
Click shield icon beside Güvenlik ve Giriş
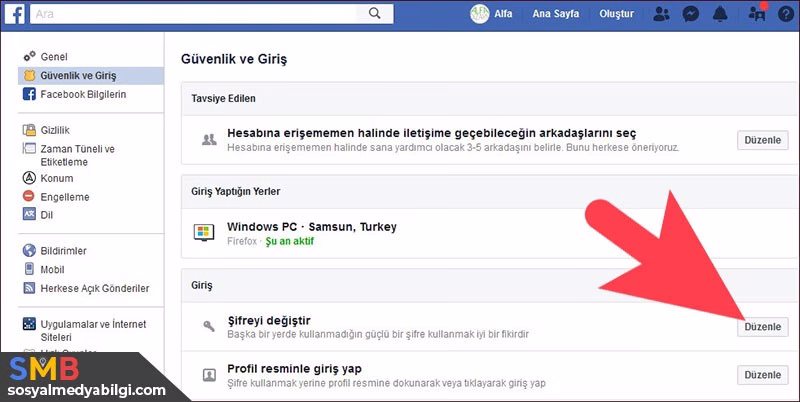tap(30, 76)
